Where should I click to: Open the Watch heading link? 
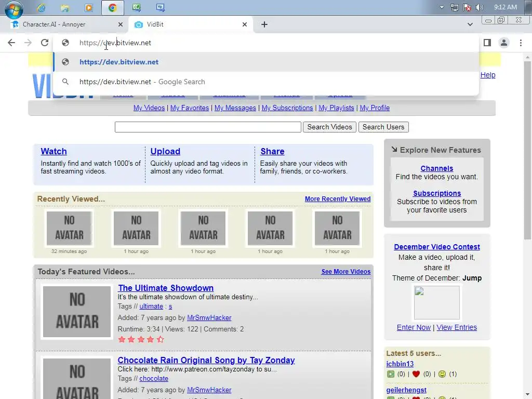[x=54, y=151]
